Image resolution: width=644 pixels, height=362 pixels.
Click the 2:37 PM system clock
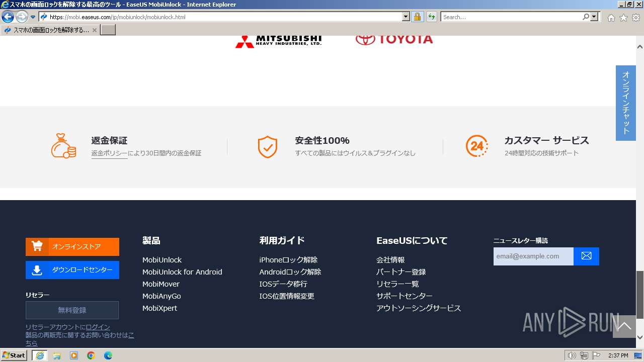pyautogui.click(x=618, y=355)
